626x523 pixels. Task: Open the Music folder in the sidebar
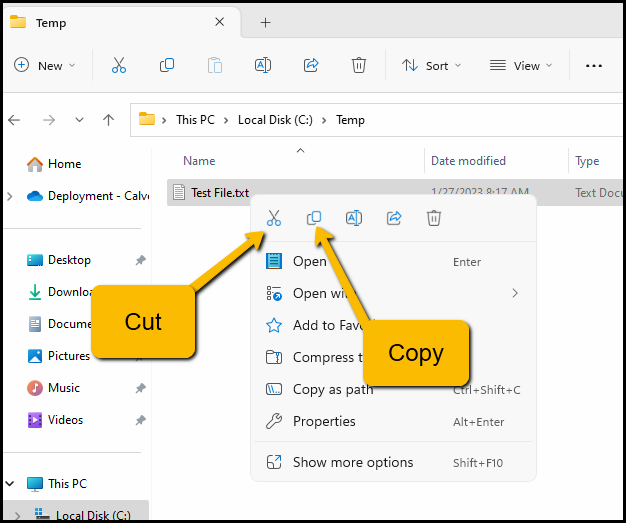[x=64, y=387]
